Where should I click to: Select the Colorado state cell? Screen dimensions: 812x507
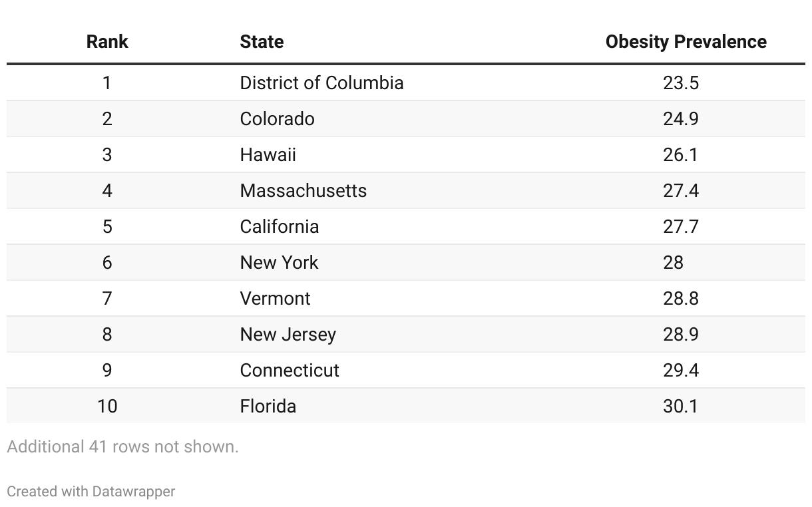[x=278, y=119]
